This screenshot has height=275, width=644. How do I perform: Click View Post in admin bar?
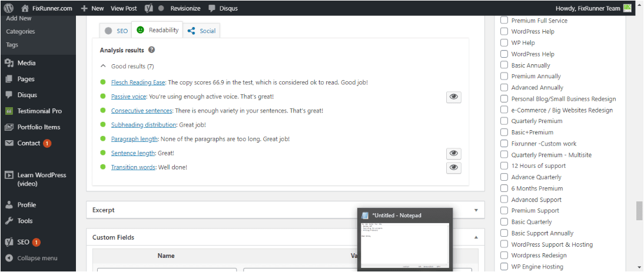[x=124, y=8]
